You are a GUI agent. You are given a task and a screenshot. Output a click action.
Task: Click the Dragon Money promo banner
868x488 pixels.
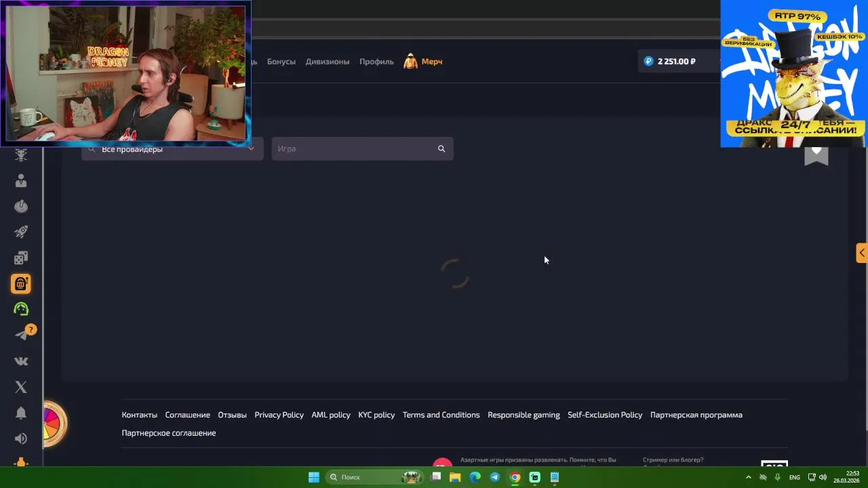[793, 73]
